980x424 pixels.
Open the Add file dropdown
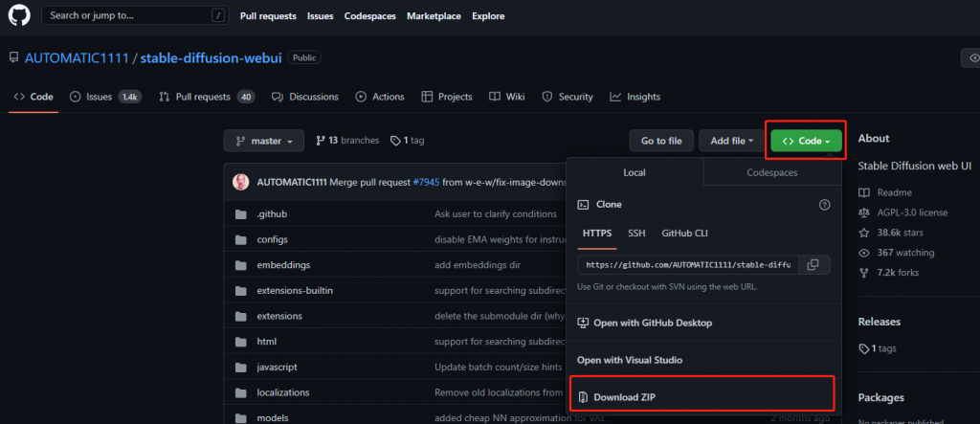732,142
